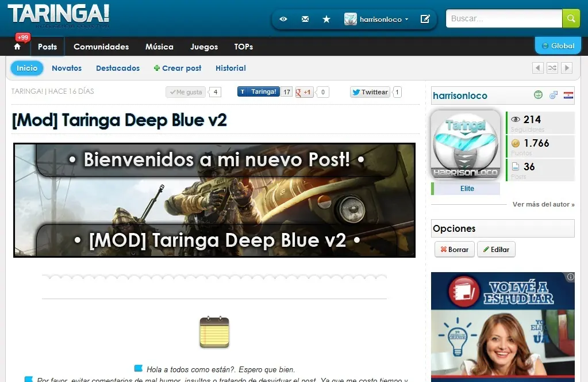The width and height of the screenshot is (588, 382).
Task: Open the Volvé a Estudiar advertisement
Action: [503, 327]
